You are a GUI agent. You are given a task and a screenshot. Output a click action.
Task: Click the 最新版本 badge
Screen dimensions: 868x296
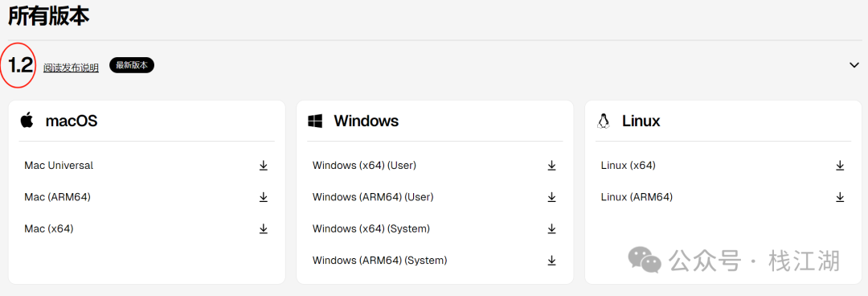132,65
